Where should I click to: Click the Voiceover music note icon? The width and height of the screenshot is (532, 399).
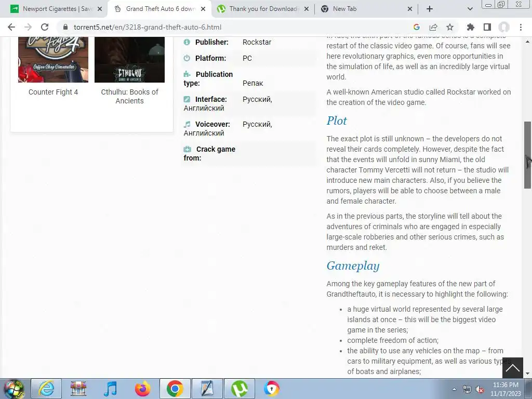(x=187, y=124)
